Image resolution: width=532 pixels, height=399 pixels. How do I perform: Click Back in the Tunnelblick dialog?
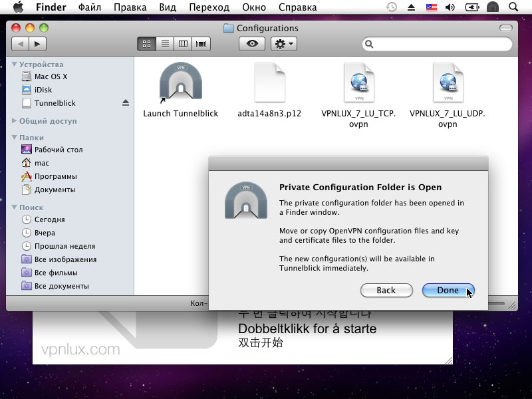386,291
